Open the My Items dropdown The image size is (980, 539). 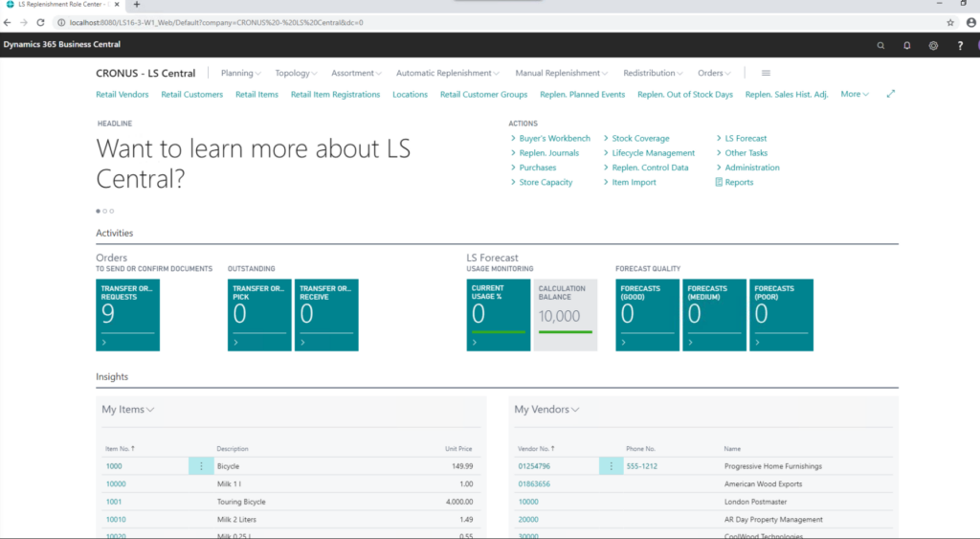pyautogui.click(x=127, y=409)
